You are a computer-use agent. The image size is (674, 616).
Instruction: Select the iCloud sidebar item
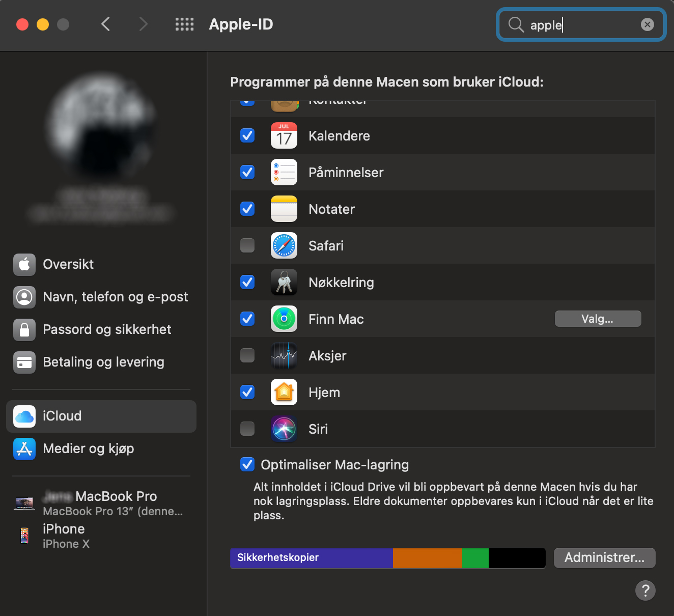click(101, 416)
